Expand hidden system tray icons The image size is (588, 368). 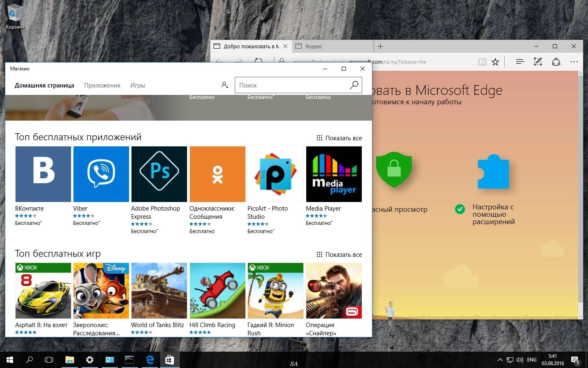500,360
